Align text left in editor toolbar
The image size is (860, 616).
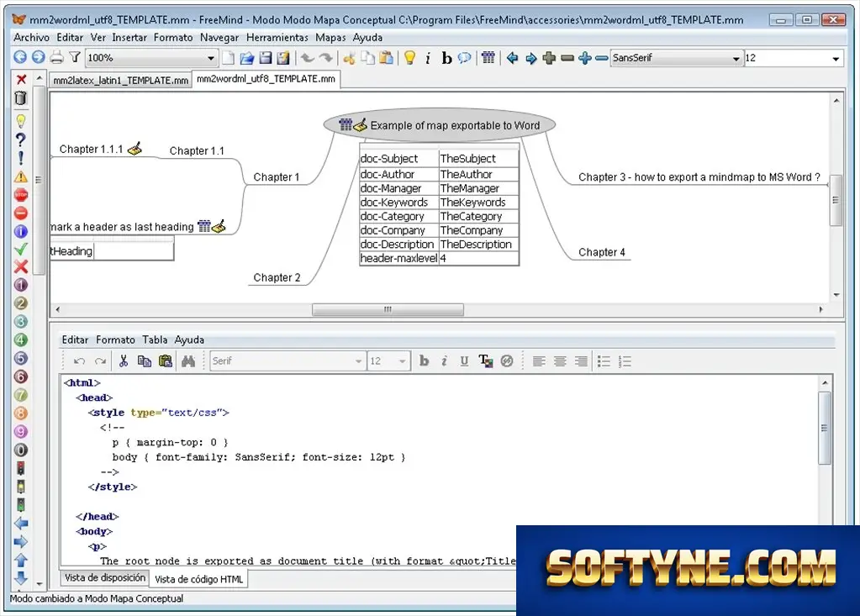point(539,361)
